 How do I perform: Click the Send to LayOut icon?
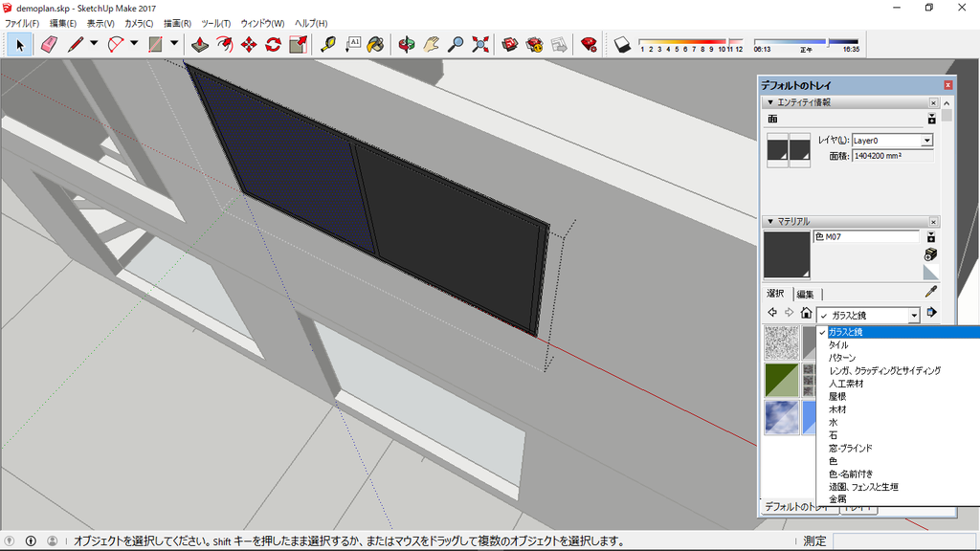click(559, 44)
